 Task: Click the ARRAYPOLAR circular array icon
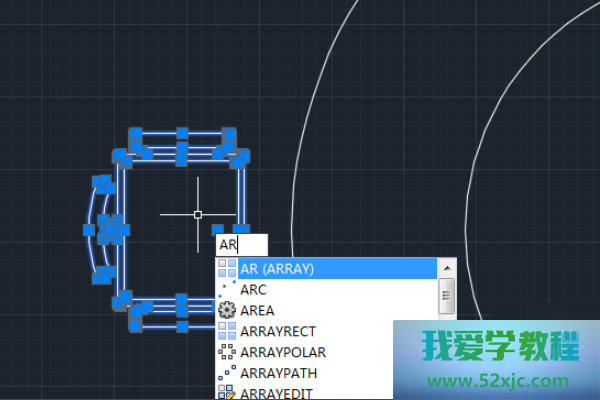(x=227, y=352)
